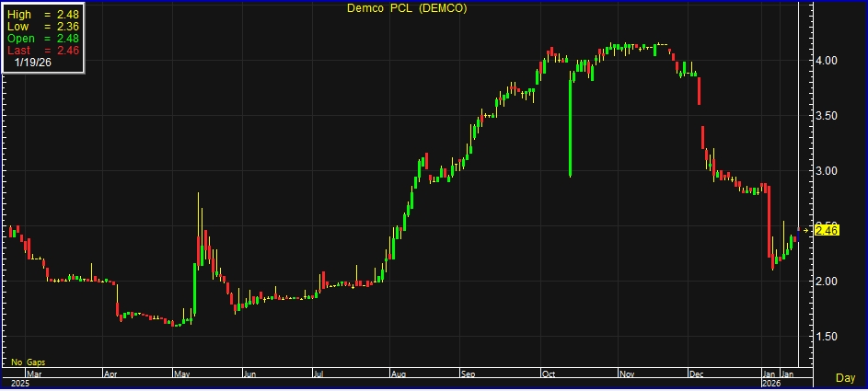This screenshot has height=391, width=868.
Task: Click the 1/19/26 date in the info box
Action: pyautogui.click(x=34, y=63)
